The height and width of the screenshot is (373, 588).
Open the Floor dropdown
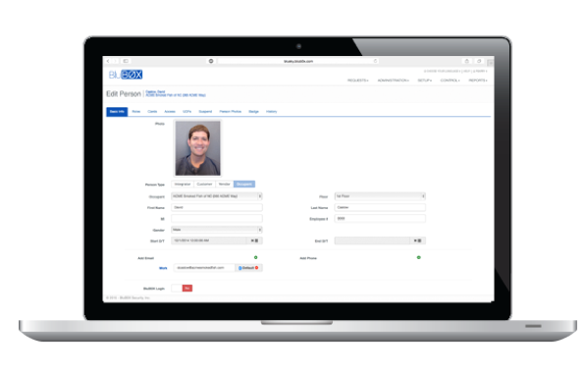point(380,196)
